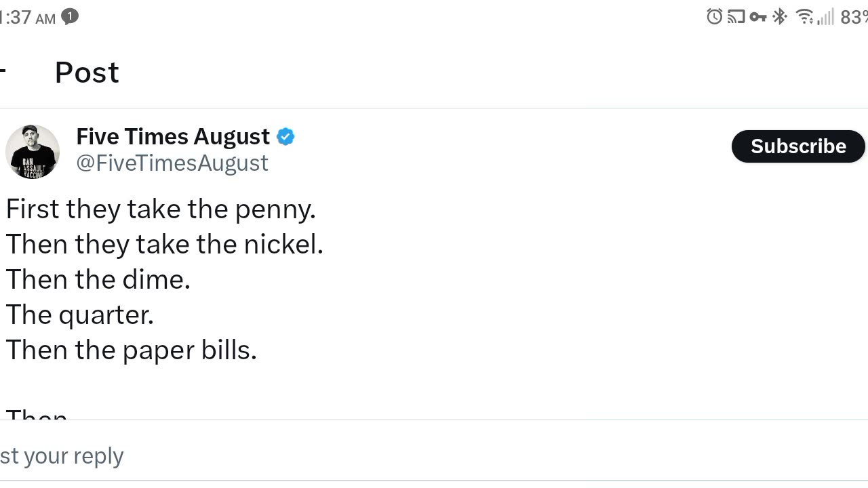
Task: Tap the cellular signal bars icon
Action: [x=825, y=16]
